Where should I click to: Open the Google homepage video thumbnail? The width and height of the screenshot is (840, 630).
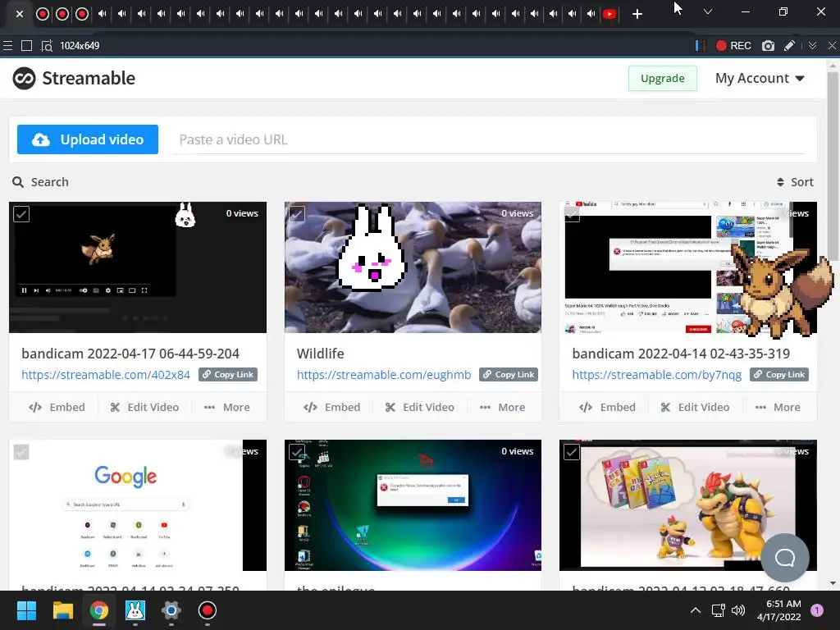[x=138, y=505]
